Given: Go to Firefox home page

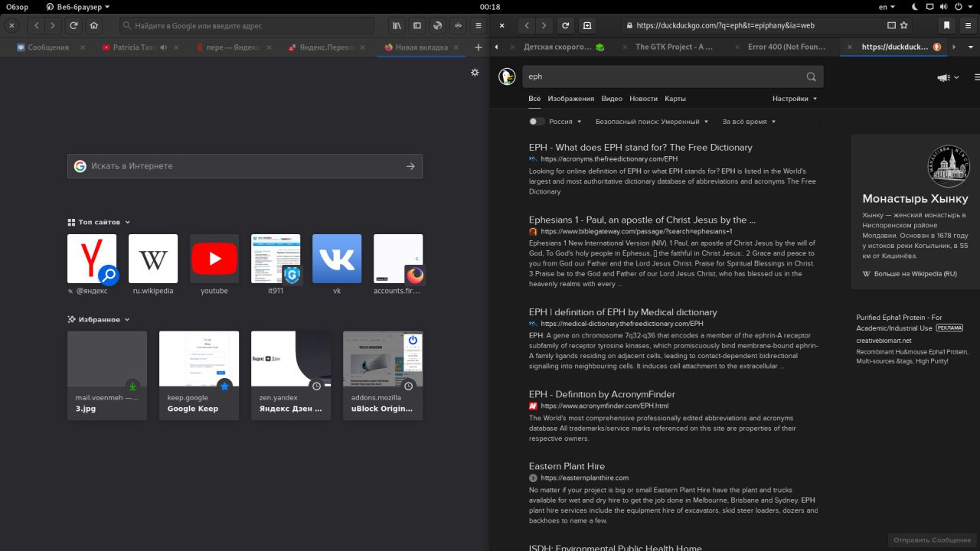Looking at the screenshot, I should 93,25.
